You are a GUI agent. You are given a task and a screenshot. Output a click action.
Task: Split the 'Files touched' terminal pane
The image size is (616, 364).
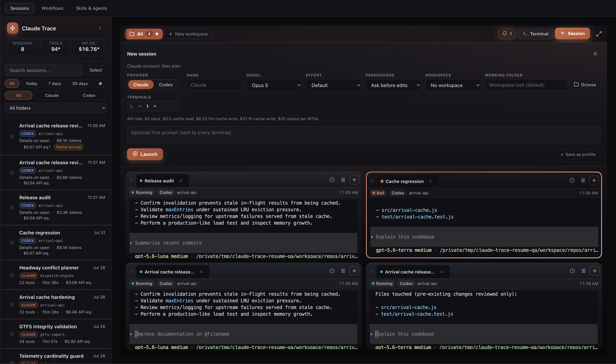pyautogui.click(x=584, y=271)
